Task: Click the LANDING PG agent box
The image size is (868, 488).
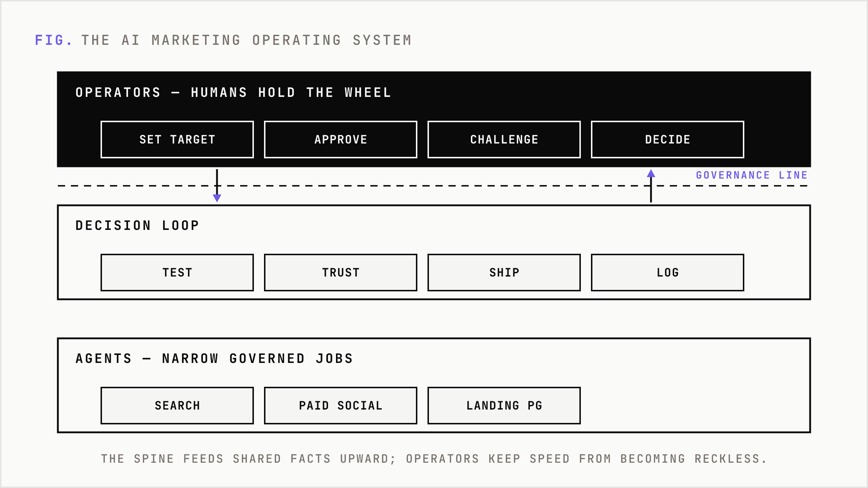Action: pos(504,406)
